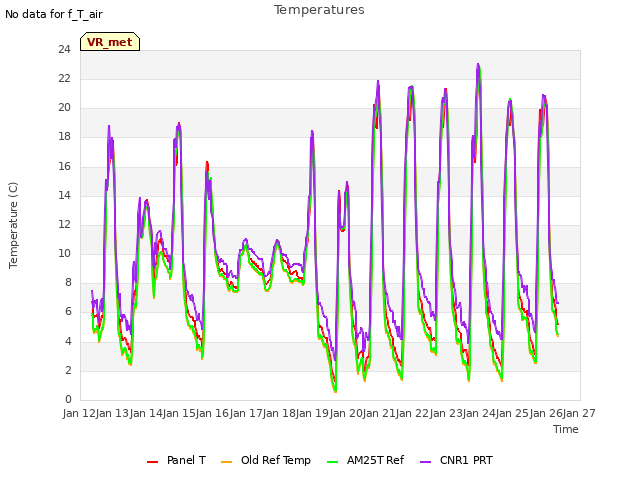Viewport: 640px width, 480px height.
Task: Toggle the CNR1 PRT legend entry
Action: click(x=456, y=460)
